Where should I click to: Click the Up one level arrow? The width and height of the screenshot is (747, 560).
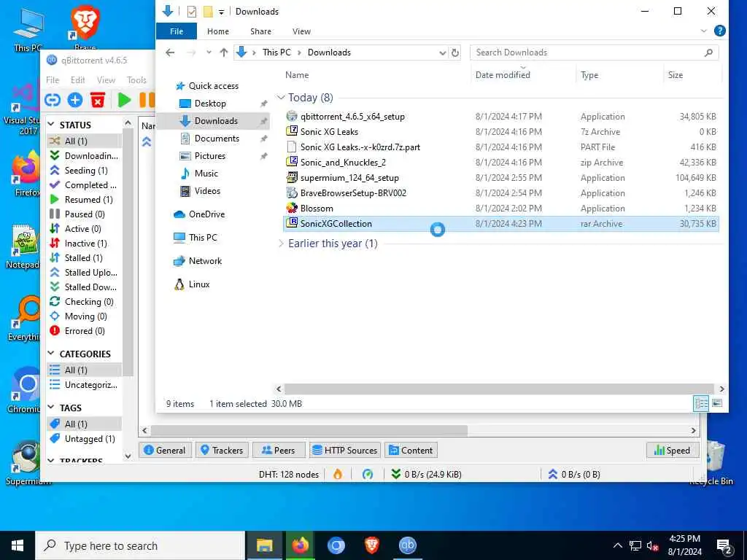[223, 52]
